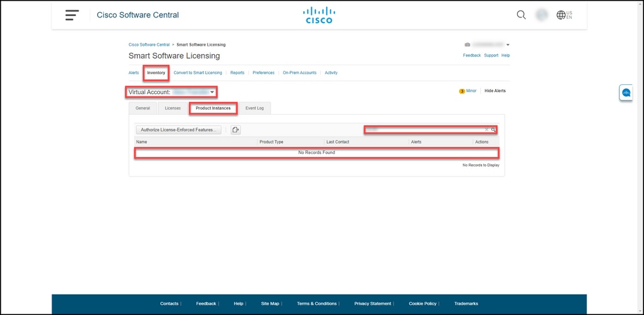Open the chat assistant widget
Viewport: 644px width, 315px height.
[626, 93]
